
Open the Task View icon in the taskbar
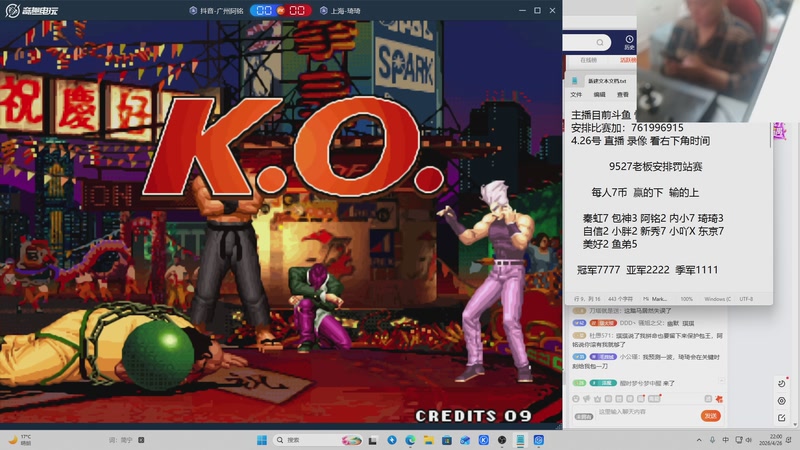pos(373,440)
